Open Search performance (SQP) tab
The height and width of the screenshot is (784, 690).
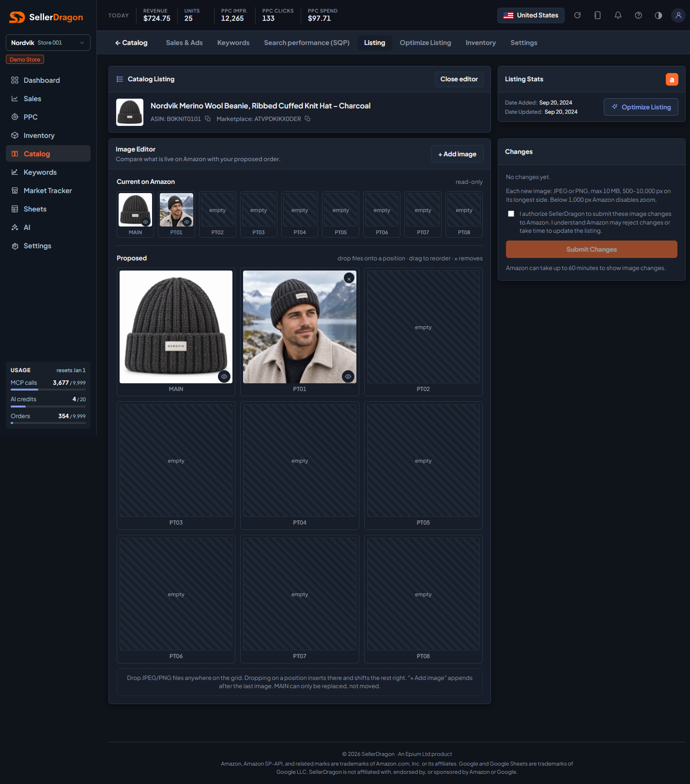307,43
